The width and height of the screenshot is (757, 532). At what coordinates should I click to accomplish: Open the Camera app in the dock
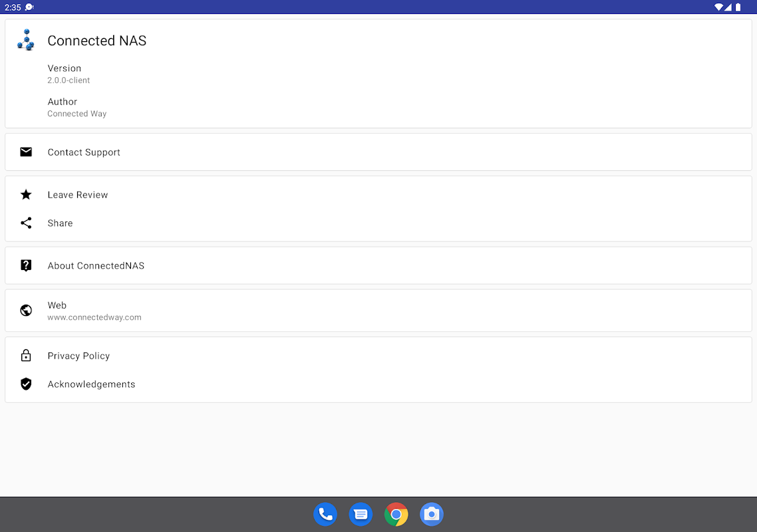pos(432,515)
